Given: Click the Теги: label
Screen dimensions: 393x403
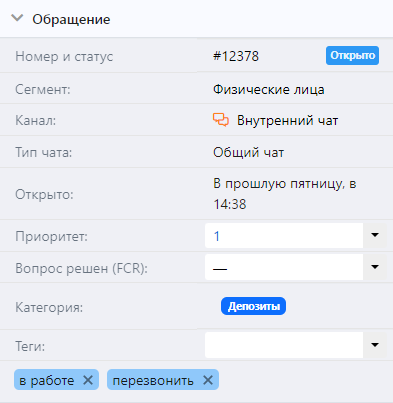Looking at the screenshot, I should 30,346.
